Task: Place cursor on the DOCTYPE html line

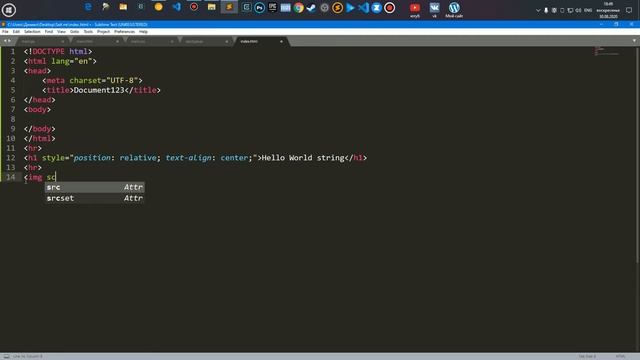Action: click(x=58, y=51)
